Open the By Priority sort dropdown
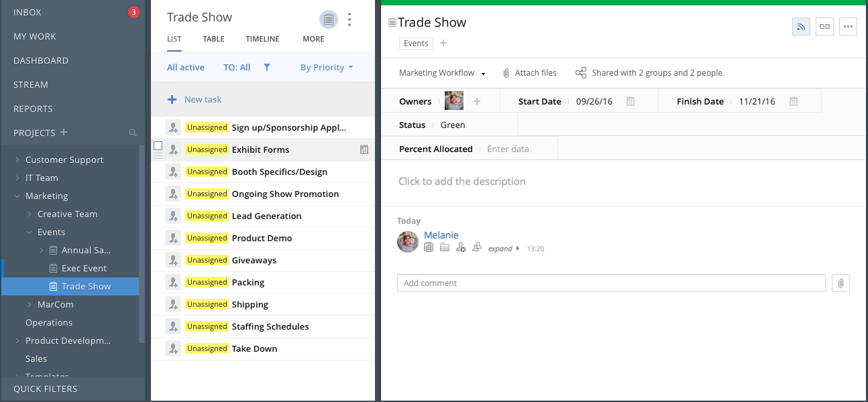The width and height of the screenshot is (868, 402). (327, 67)
